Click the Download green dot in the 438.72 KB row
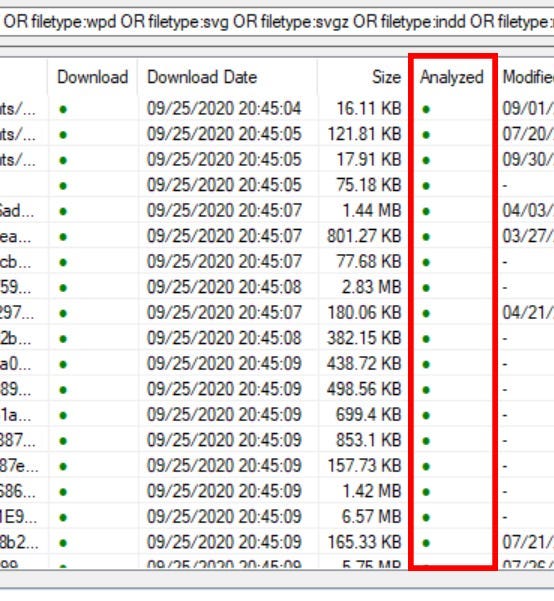 click(63, 365)
